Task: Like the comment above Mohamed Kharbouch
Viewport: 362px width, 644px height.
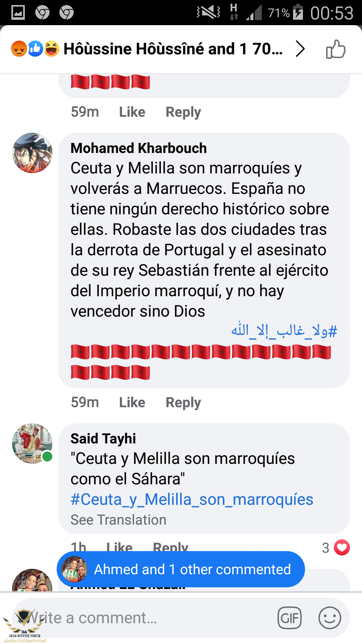Action: pyautogui.click(x=132, y=112)
